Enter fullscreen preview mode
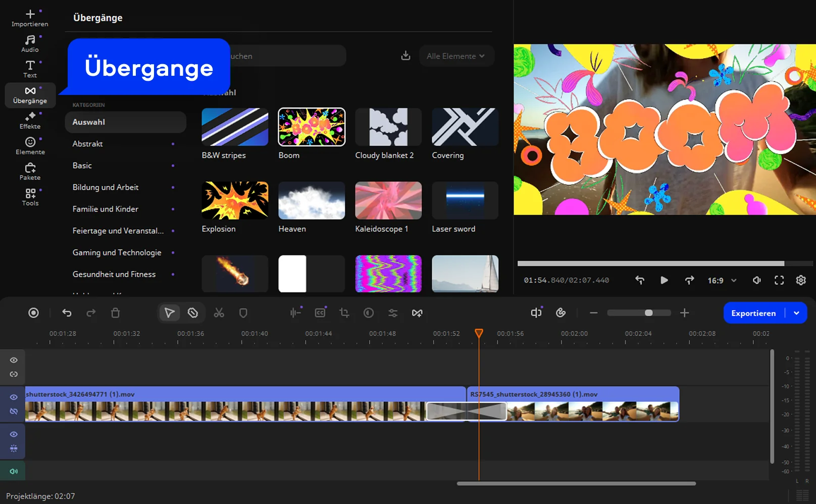This screenshot has height=504, width=816. click(779, 280)
